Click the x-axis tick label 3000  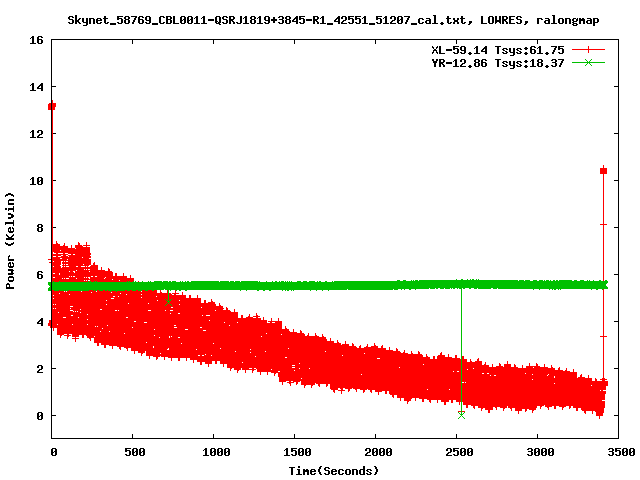pyautogui.click(x=540, y=452)
